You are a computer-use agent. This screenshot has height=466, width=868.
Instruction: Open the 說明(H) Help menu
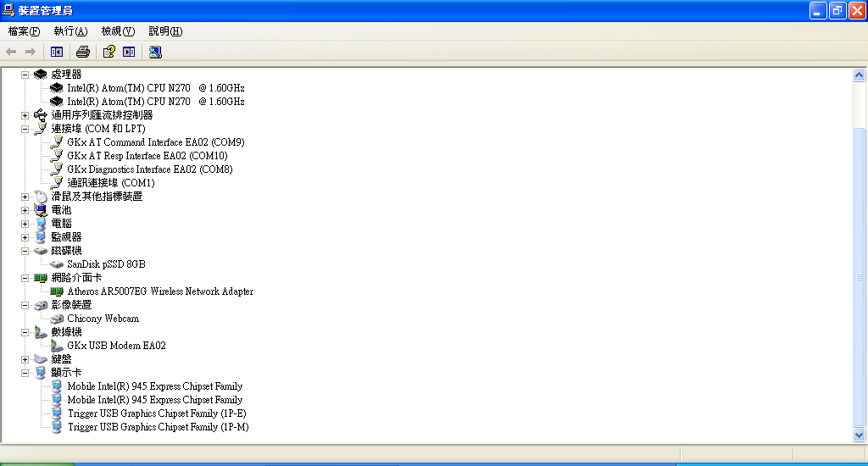(165, 31)
